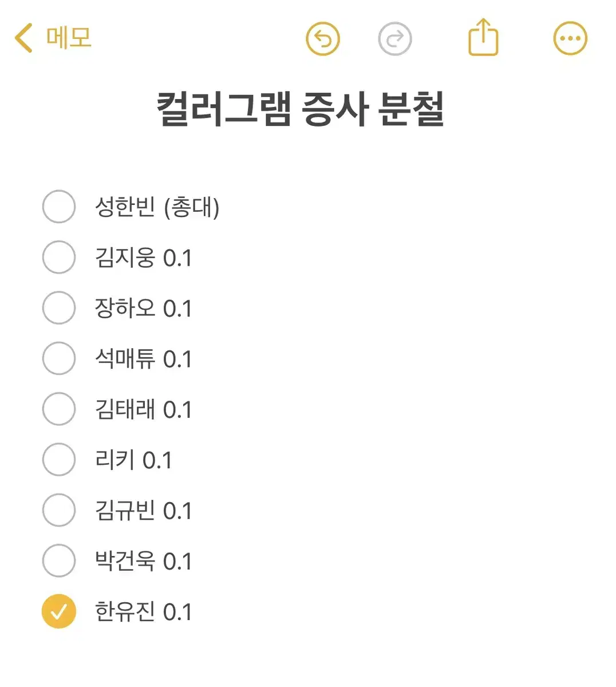Place cursor in 리키 0.1 text
The height and width of the screenshot is (687, 616).
tap(133, 460)
